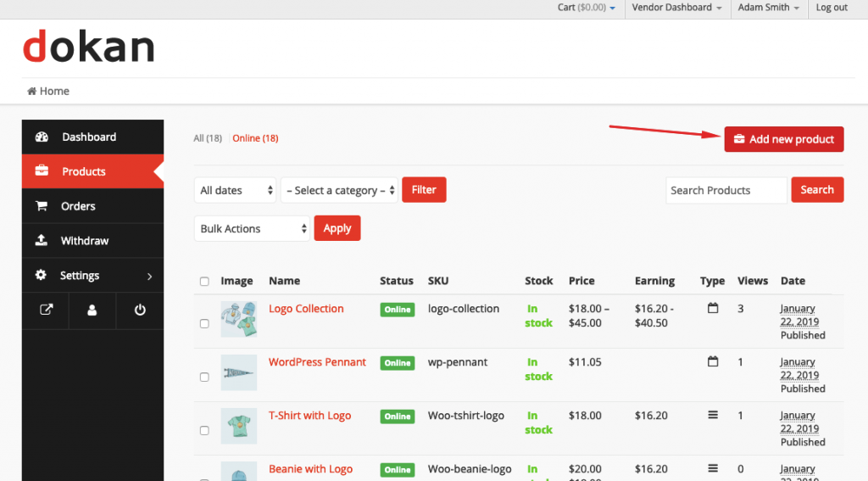
Task: Check the WordPress Pennant row checkbox
Action: [204, 378]
